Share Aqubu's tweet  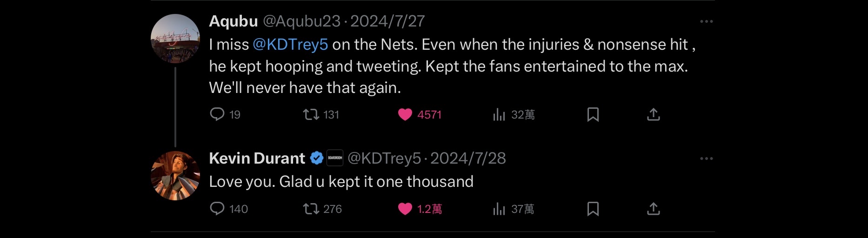(x=654, y=114)
